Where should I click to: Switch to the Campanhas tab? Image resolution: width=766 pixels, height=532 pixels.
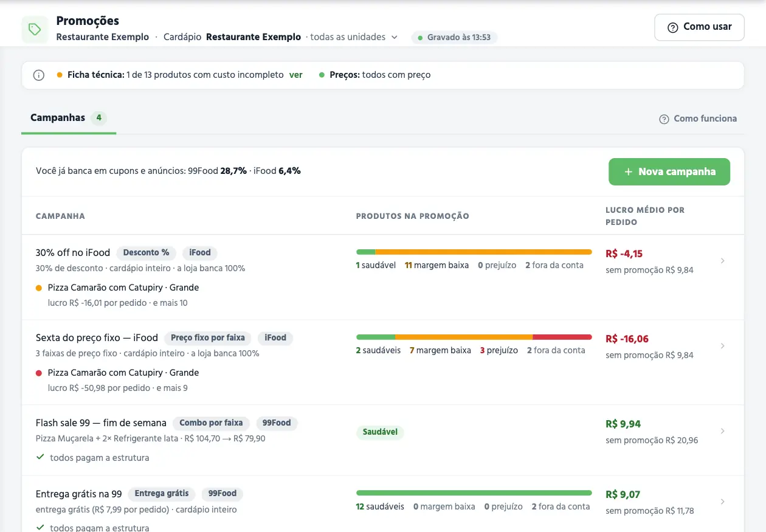[68, 118]
